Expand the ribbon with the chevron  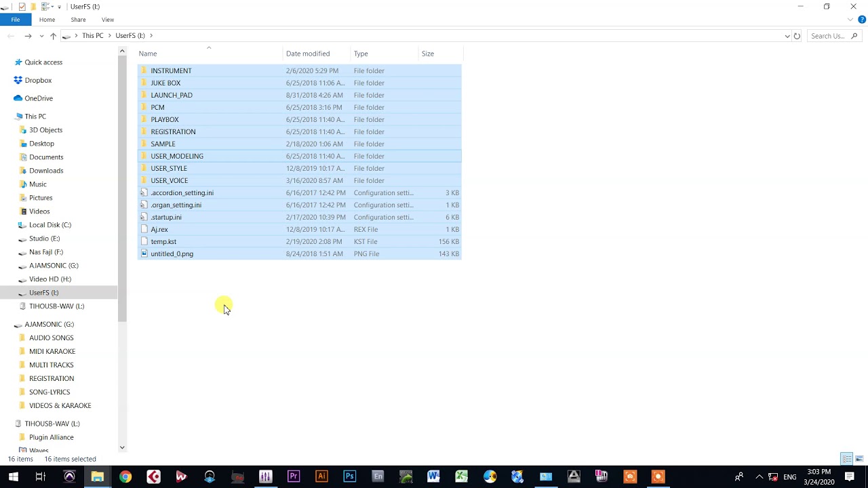[x=850, y=20]
